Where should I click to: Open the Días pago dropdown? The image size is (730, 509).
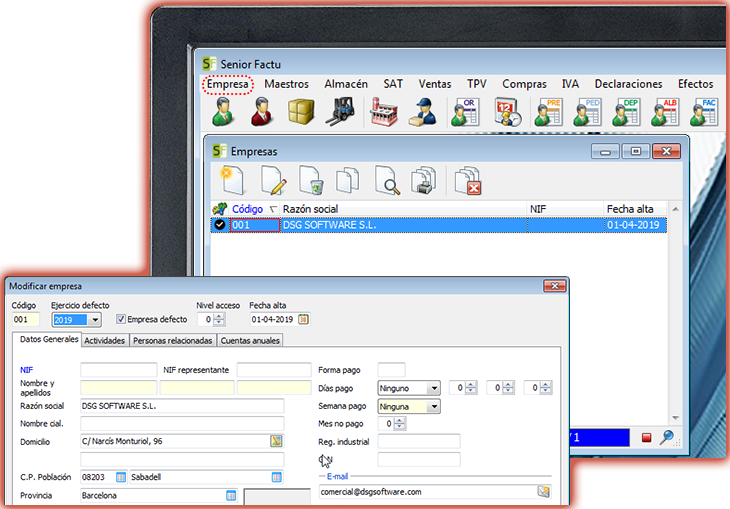coord(434,388)
